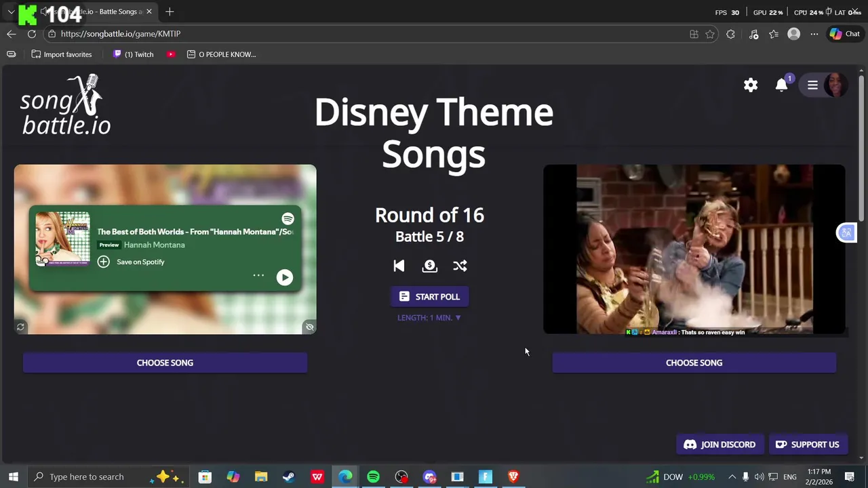Open the YouTube bookmark icon
Image resolution: width=868 pixels, height=488 pixels.
172,54
